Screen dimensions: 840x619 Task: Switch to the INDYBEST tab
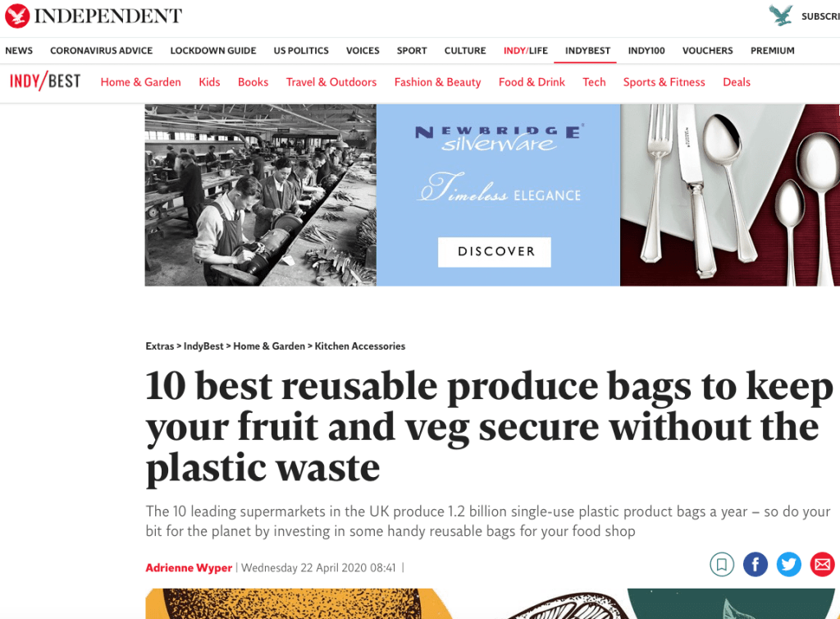(x=587, y=50)
